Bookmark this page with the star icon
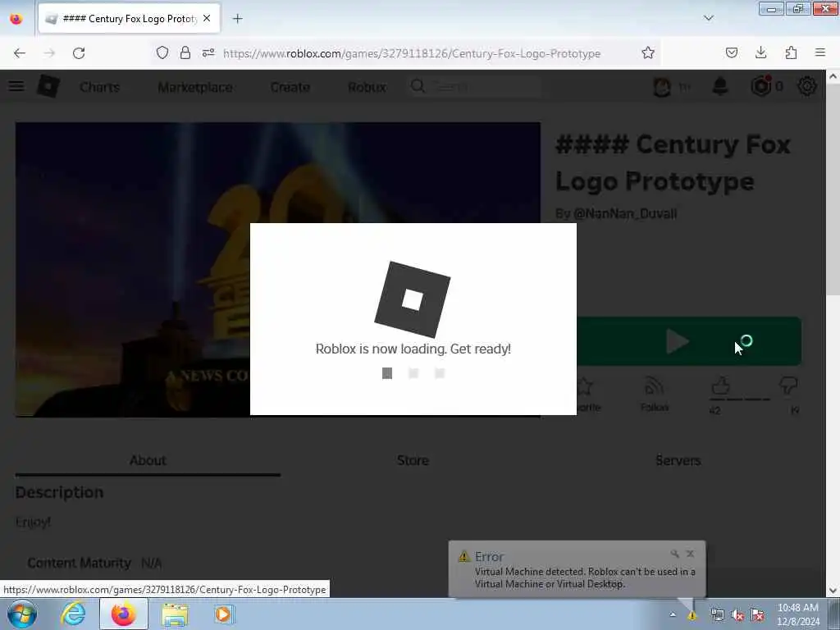Viewport: 840px width, 630px height. pyautogui.click(x=648, y=52)
